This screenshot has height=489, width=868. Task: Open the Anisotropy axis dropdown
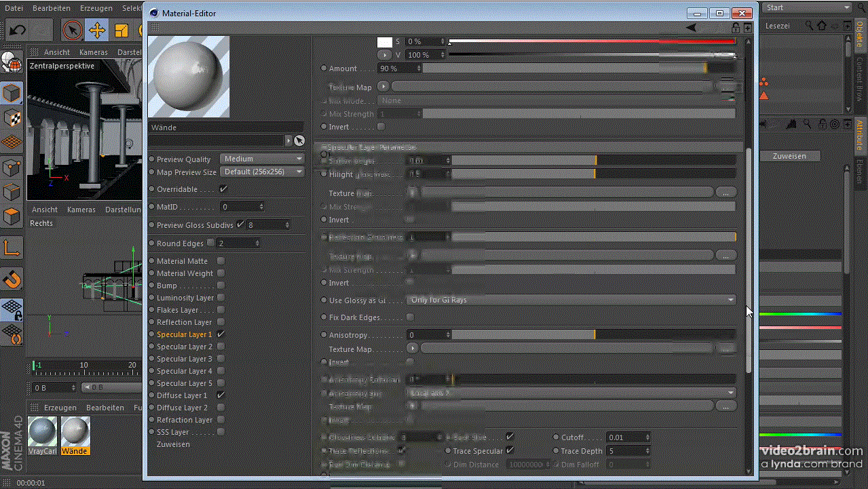tap(571, 393)
